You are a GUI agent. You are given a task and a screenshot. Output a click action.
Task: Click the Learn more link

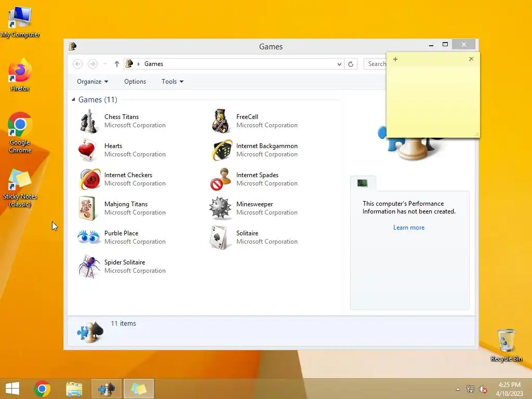pyautogui.click(x=409, y=228)
